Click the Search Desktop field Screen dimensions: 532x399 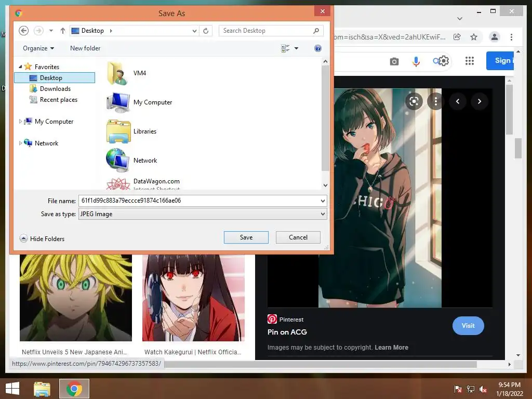[271, 31]
